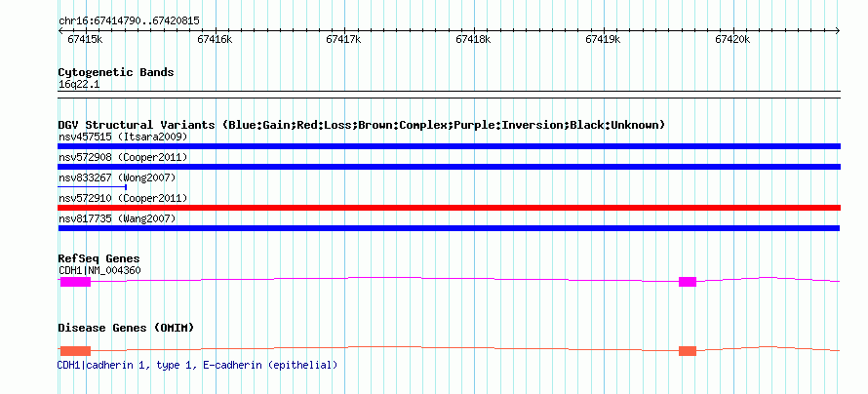The width and height of the screenshot is (868, 394).
Task: Click the 67415k ruler tick label
Action: click(85, 39)
